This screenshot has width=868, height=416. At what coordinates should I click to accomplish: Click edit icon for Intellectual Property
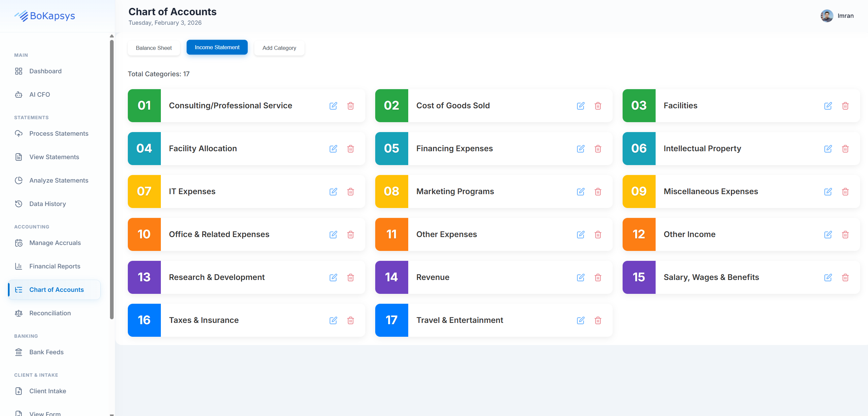pos(828,149)
